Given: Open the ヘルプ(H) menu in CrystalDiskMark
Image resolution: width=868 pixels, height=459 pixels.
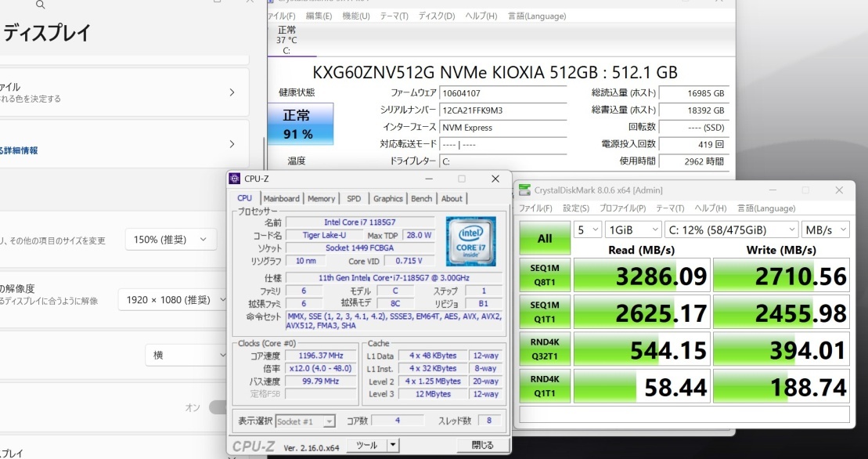Looking at the screenshot, I should pyautogui.click(x=710, y=208).
